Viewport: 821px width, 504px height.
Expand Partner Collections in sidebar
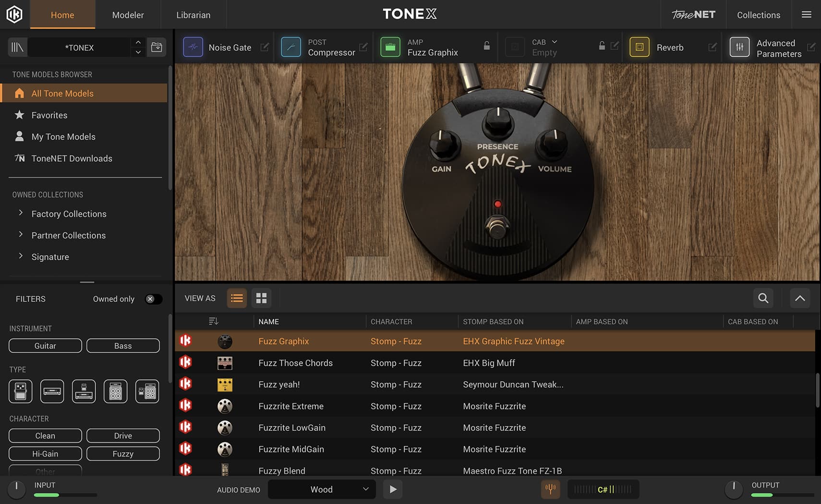click(x=21, y=235)
